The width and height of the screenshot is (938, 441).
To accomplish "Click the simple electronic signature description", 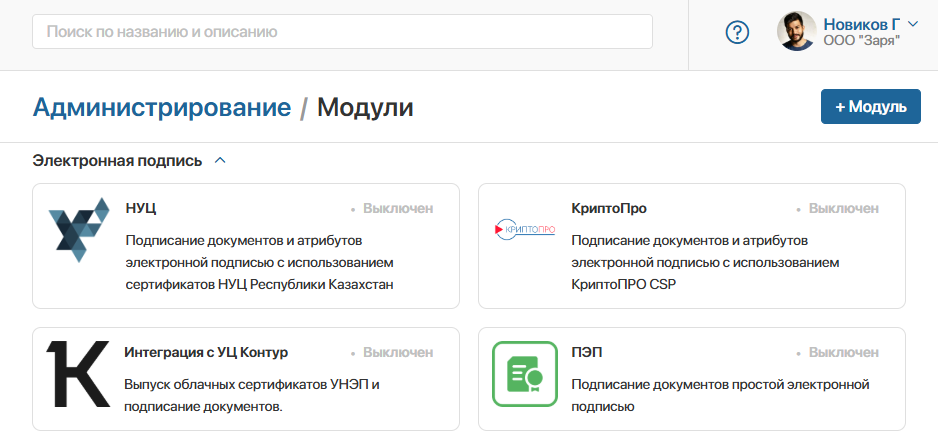I will coord(720,396).
